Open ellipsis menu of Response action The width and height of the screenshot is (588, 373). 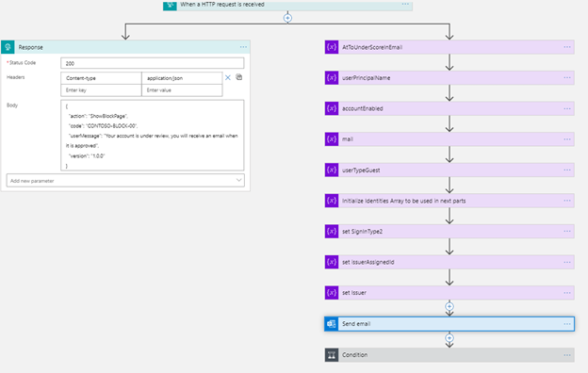[x=243, y=47]
